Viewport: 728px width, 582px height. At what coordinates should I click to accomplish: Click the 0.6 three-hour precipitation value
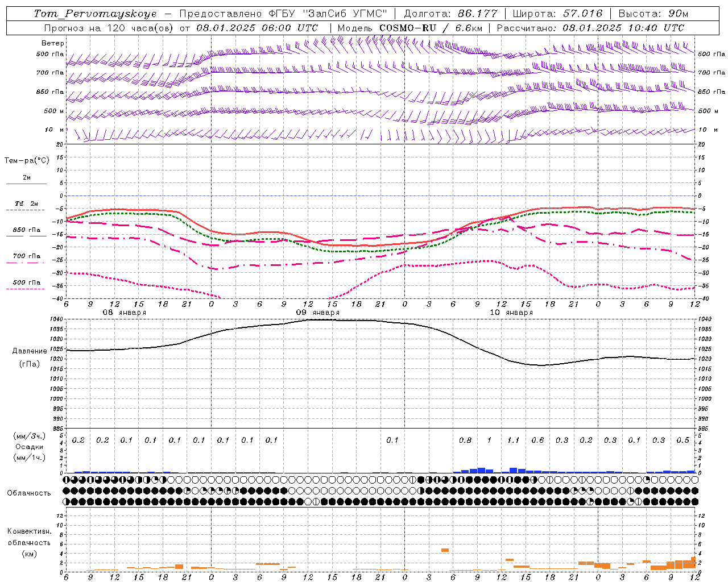537,440
